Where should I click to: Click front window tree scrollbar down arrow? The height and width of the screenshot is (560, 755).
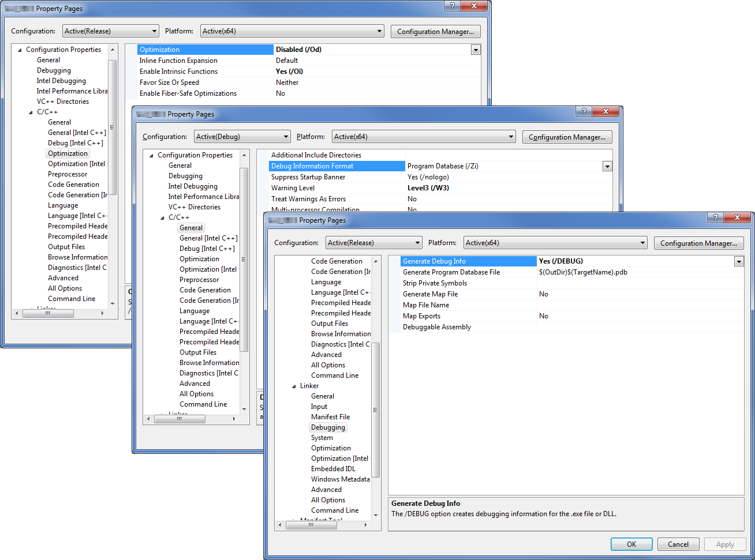point(376,515)
